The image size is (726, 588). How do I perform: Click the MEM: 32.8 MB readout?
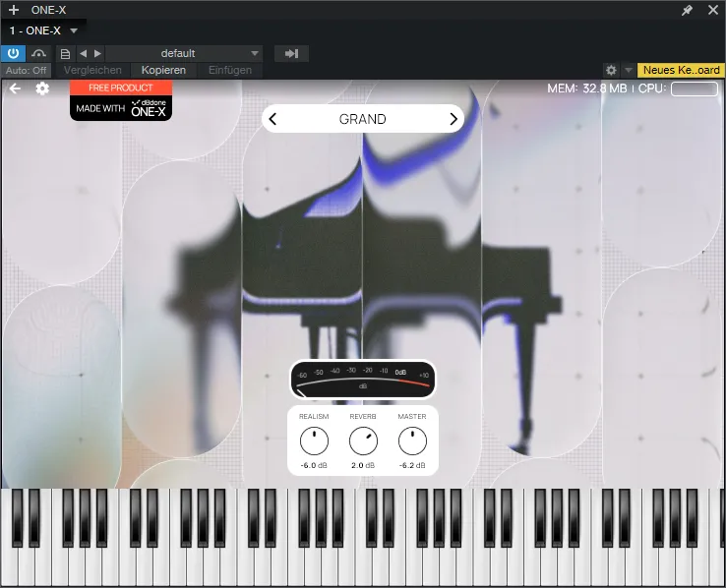coord(586,88)
